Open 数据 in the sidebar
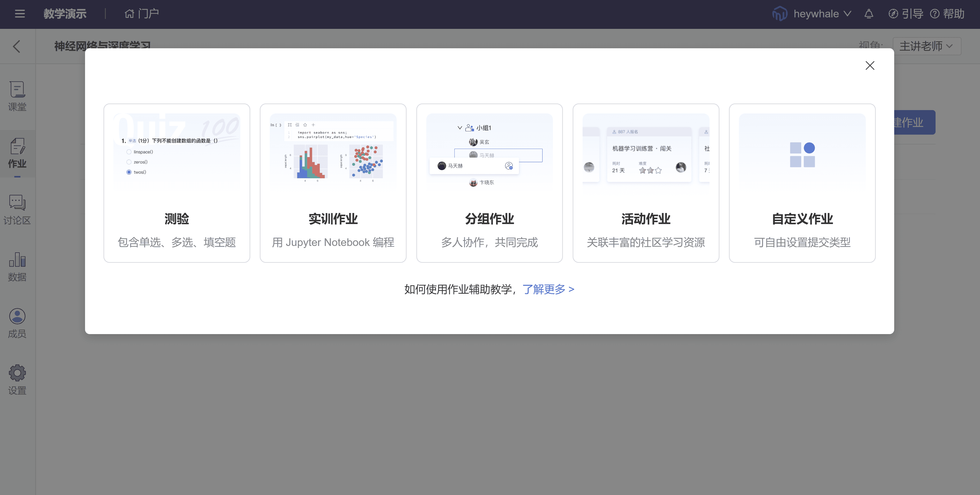This screenshot has height=495, width=980. 17,267
